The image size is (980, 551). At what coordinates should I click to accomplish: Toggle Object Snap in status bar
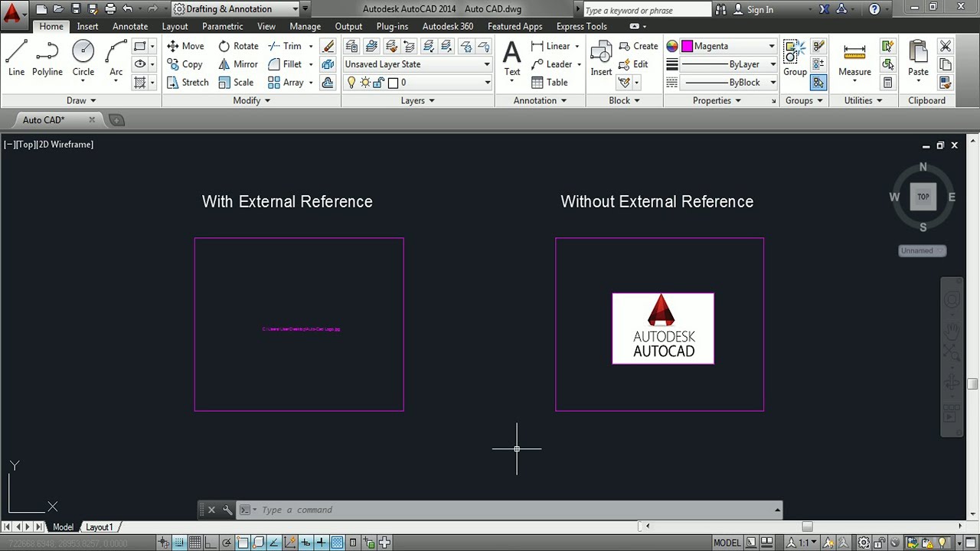243,543
